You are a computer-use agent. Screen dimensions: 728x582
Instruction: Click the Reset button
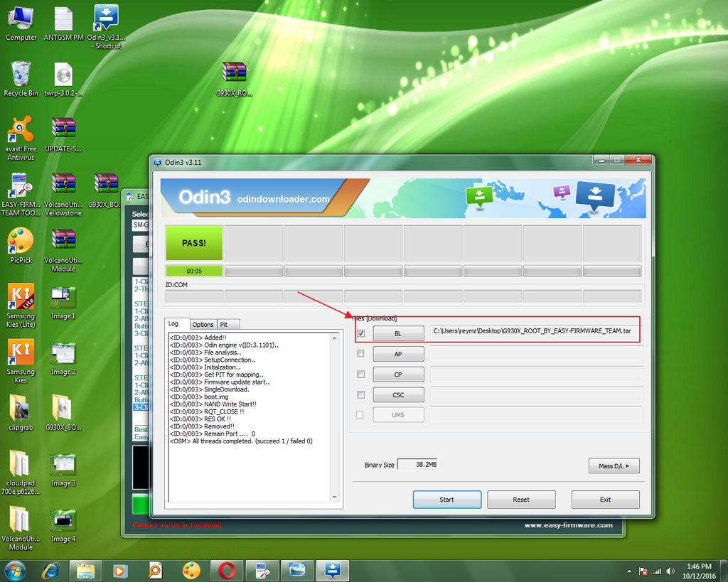click(521, 500)
